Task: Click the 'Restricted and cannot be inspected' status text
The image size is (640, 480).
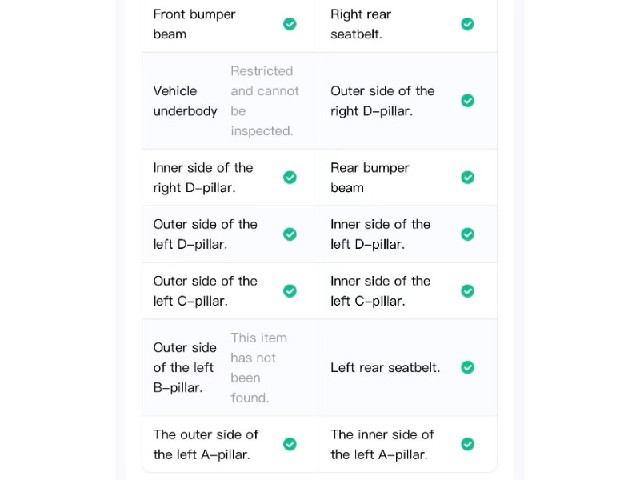Action: click(264, 101)
